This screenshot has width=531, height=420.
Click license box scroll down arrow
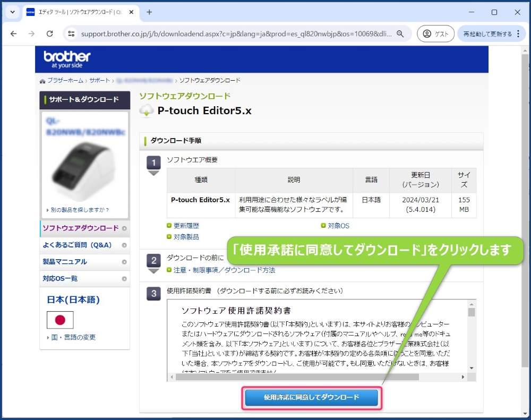tap(472, 368)
